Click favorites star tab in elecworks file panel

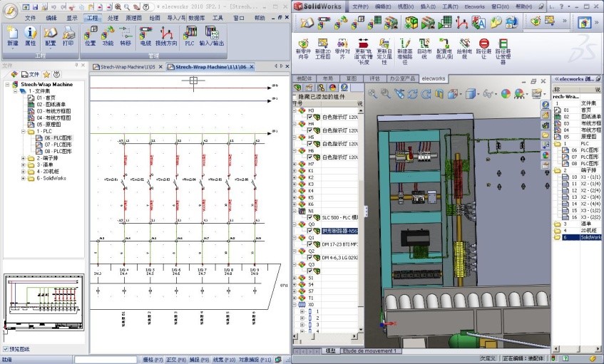46,74
